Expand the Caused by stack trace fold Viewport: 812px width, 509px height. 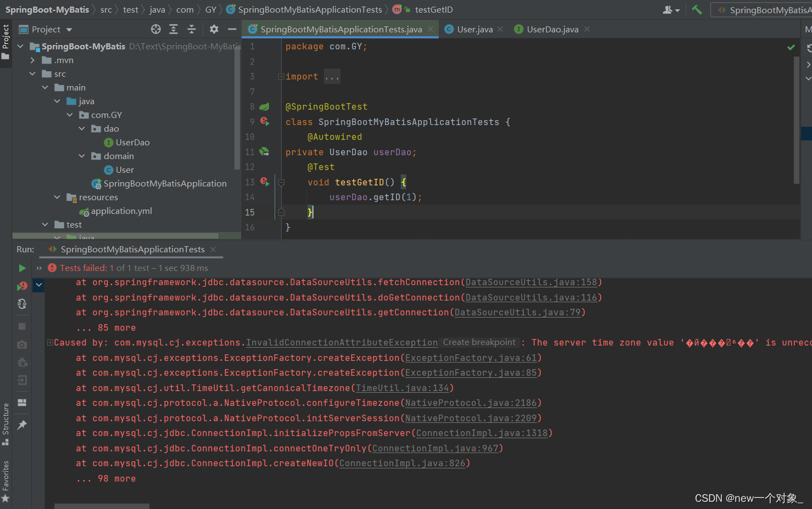[x=50, y=343]
